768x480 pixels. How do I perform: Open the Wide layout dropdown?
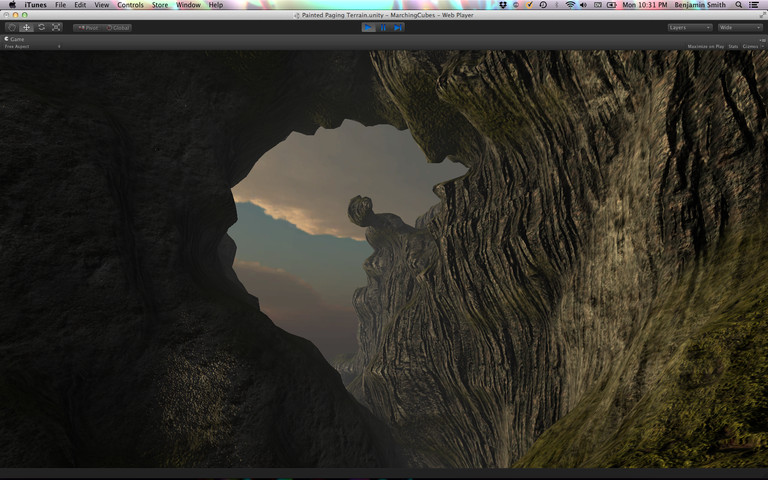pos(740,27)
